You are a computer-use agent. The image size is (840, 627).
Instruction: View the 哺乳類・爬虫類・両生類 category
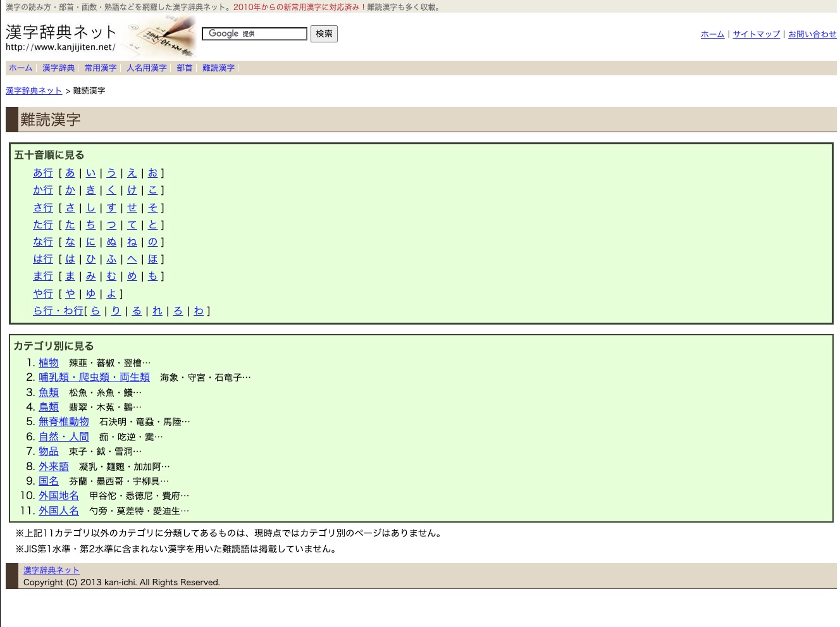94,377
